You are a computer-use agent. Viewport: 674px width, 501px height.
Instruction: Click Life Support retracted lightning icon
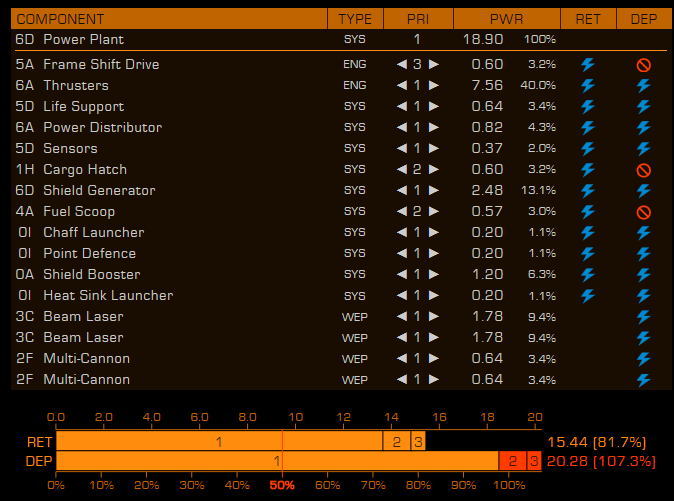click(x=588, y=107)
